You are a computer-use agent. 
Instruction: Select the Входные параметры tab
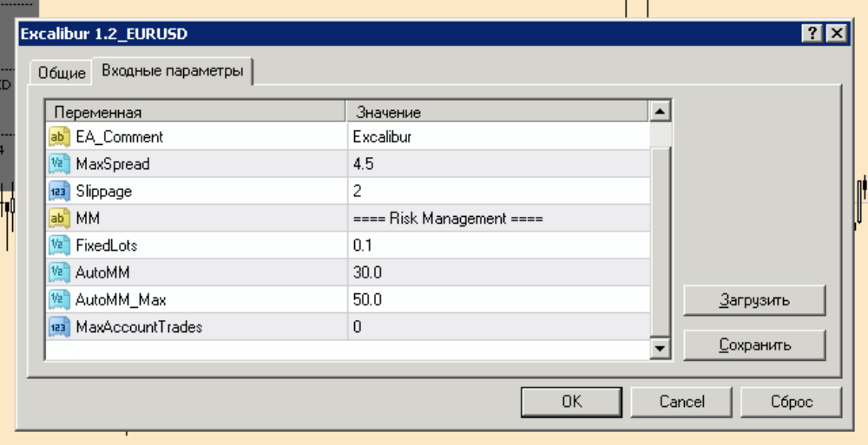[x=172, y=71]
